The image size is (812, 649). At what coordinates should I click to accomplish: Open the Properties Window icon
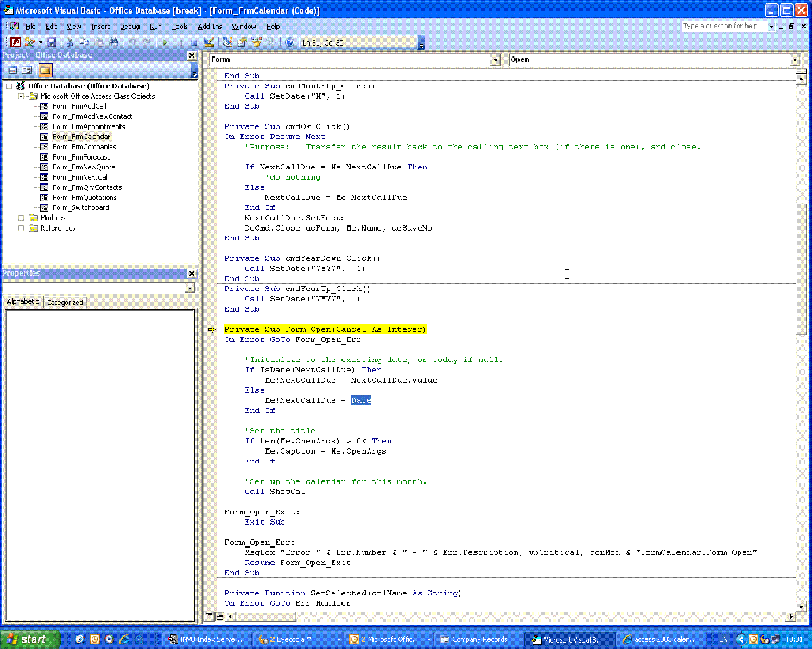[242, 42]
